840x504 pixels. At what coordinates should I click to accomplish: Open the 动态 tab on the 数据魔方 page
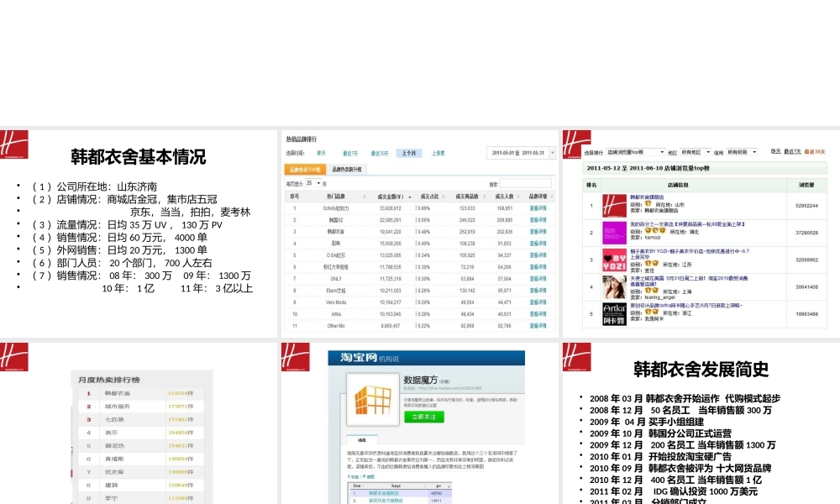[364, 439]
